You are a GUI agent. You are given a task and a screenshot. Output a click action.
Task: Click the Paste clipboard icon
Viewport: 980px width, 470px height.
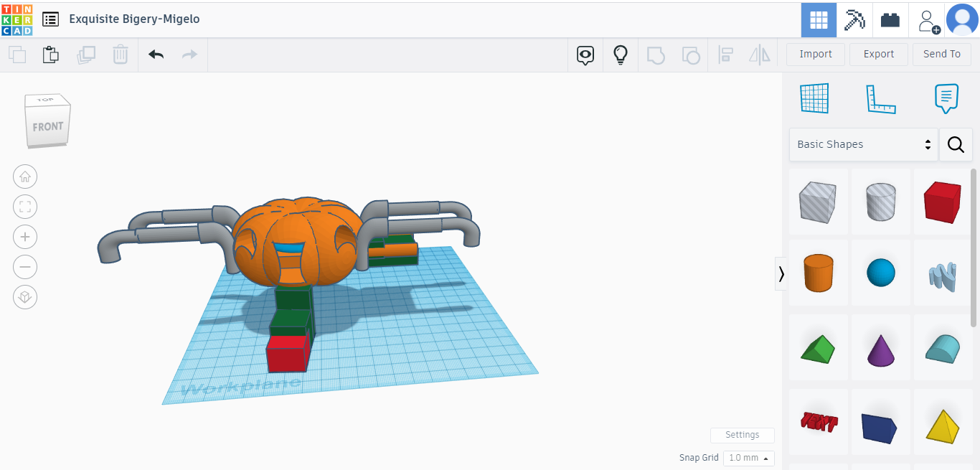(x=50, y=55)
